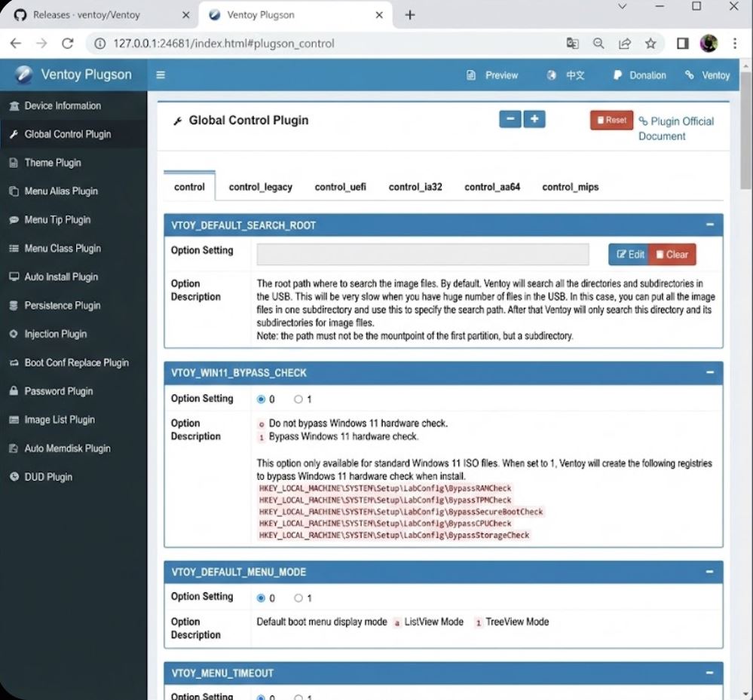Set VTOY_WIN11_BYPASS_CHECK to 1

[298, 399]
